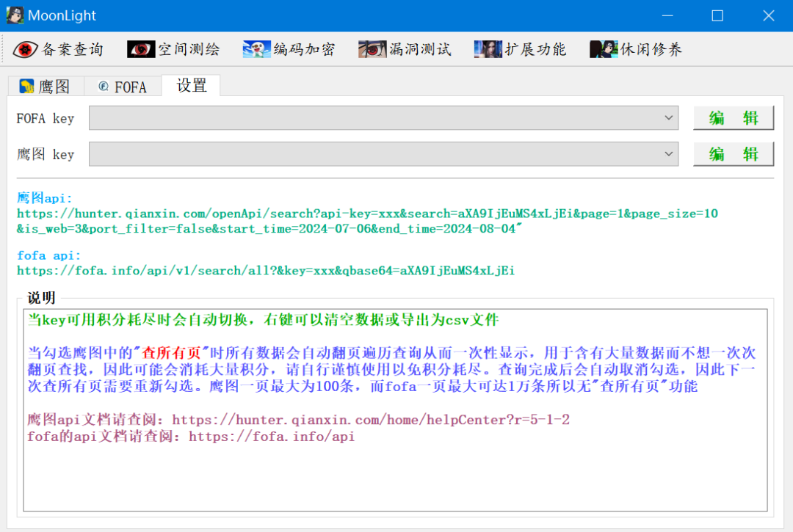Click the cartoon icon beside 编码加密
793x532 pixels.
point(256,49)
